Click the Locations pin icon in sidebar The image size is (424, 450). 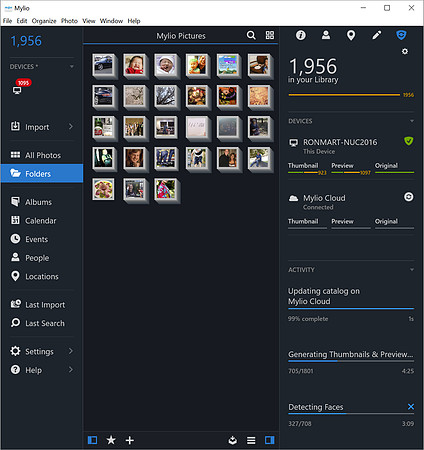coord(15,276)
